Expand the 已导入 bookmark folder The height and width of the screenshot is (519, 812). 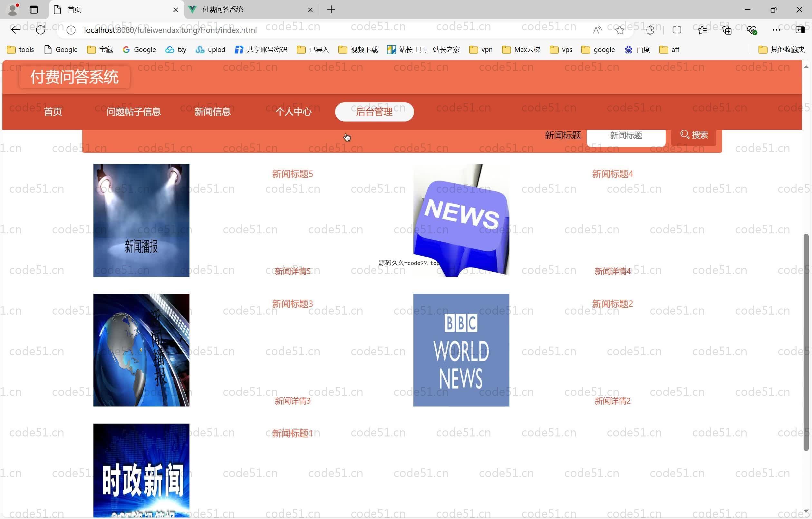click(313, 50)
